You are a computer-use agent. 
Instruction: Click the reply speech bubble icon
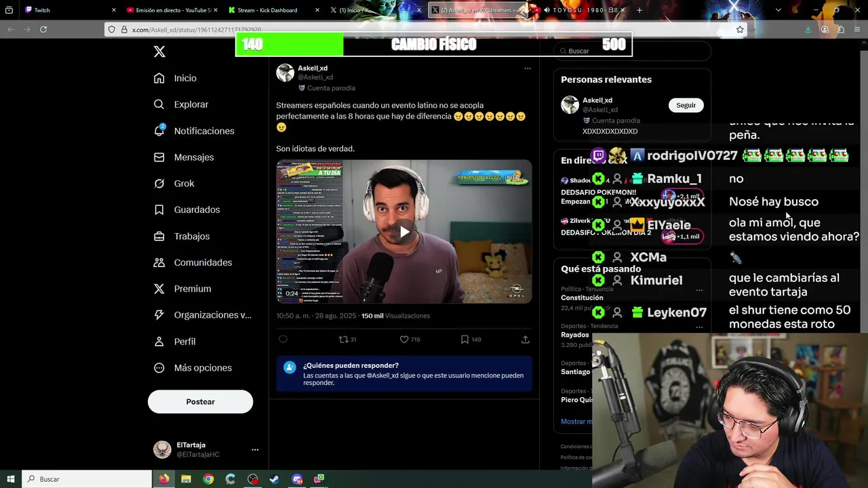click(x=283, y=340)
